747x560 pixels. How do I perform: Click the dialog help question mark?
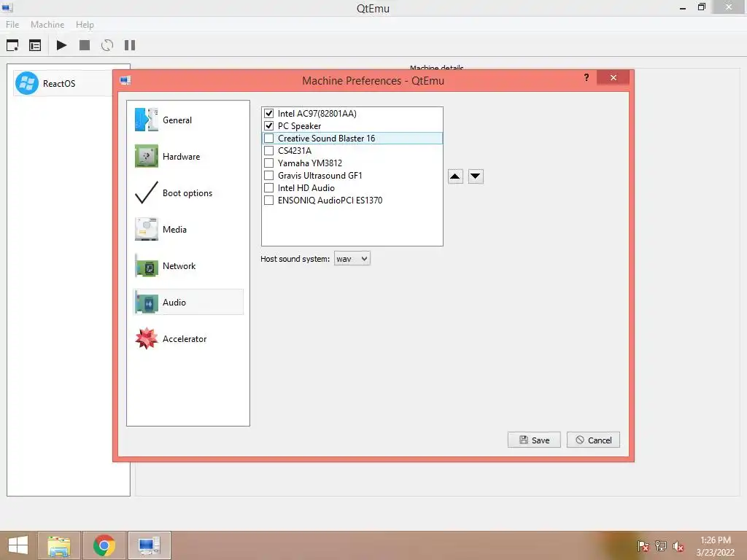[587, 77]
